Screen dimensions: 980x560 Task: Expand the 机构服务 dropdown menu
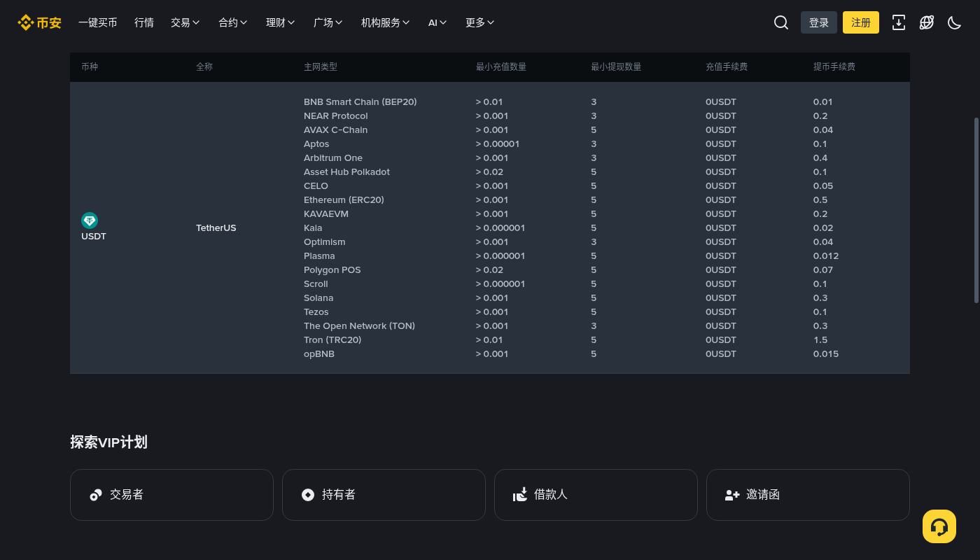[x=386, y=22]
